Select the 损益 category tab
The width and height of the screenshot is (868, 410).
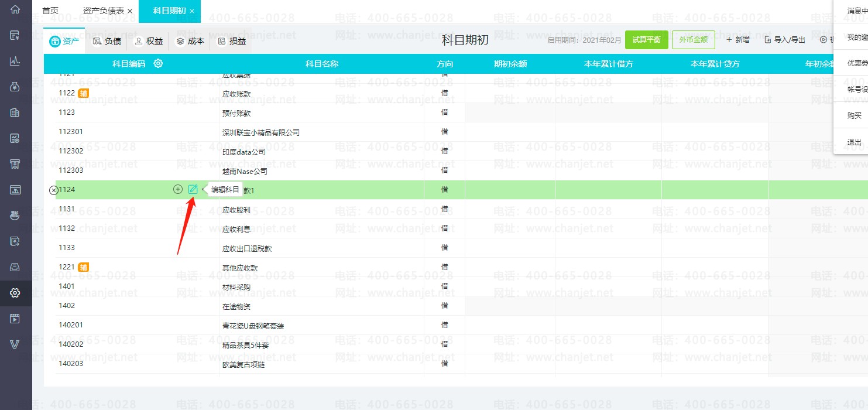click(x=231, y=41)
